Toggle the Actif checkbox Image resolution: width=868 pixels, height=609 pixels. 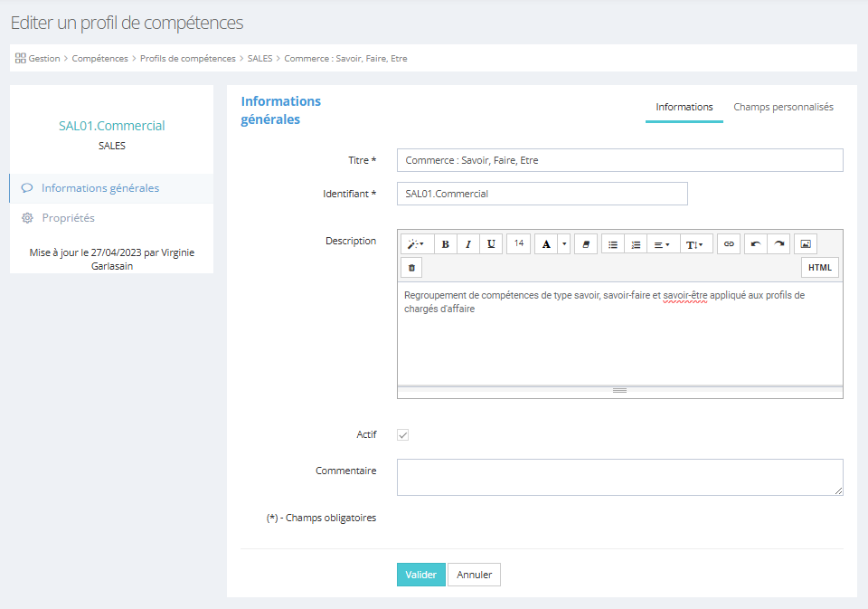click(403, 435)
